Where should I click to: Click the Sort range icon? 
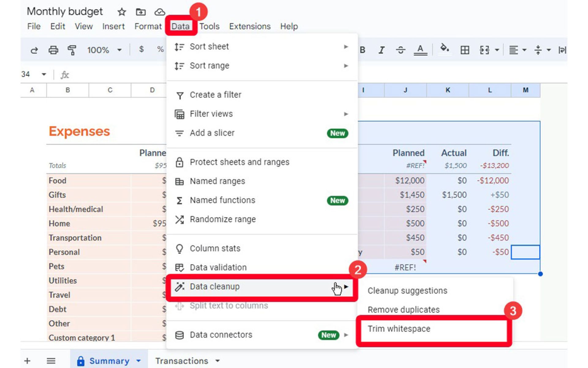pyautogui.click(x=178, y=65)
